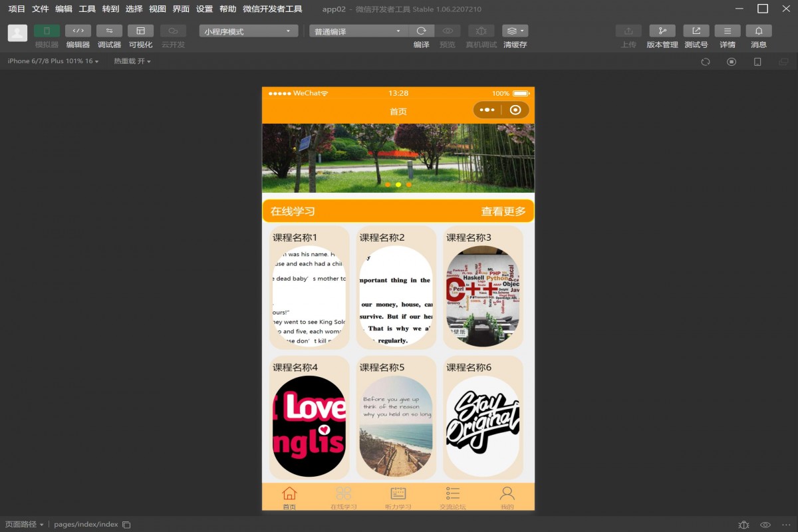Viewport: 798px width, 532px height.
Task: Click the real device debugging icon
Action: coord(481,31)
